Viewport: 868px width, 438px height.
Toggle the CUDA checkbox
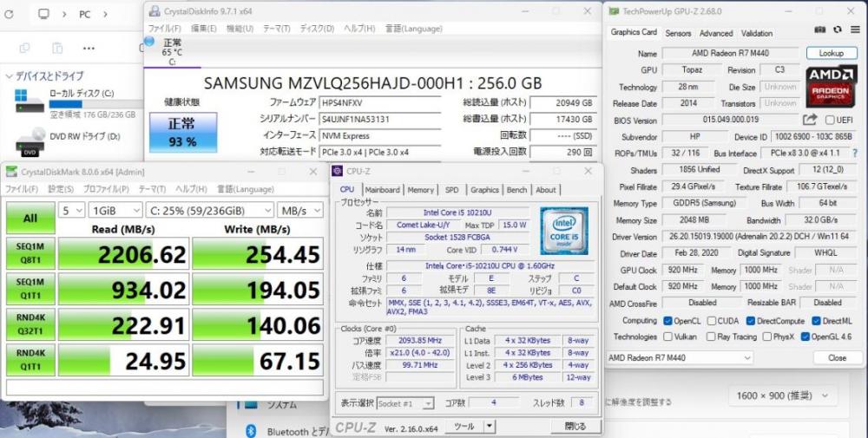711,321
